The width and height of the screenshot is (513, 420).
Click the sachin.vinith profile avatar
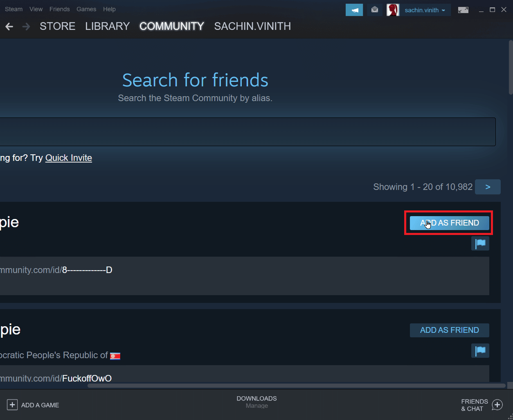pyautogui.click(x=393, y=10)
